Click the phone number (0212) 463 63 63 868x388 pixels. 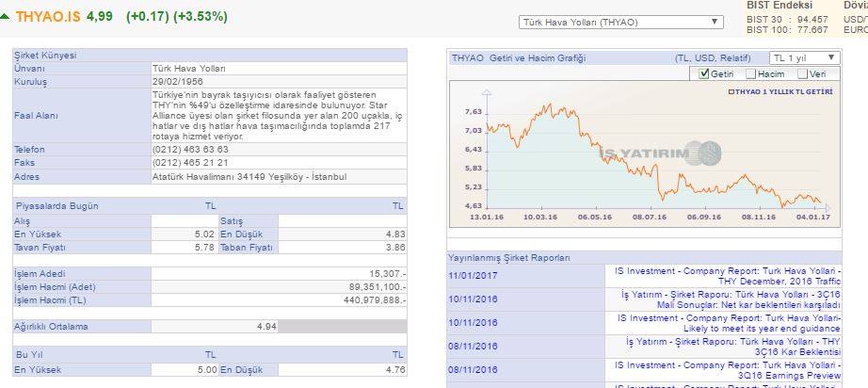click(190, 150)
